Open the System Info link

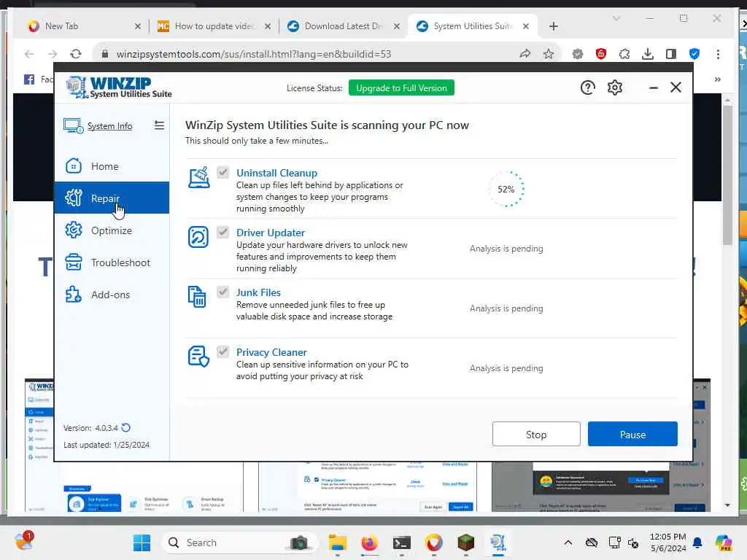[x=109, y=125]
